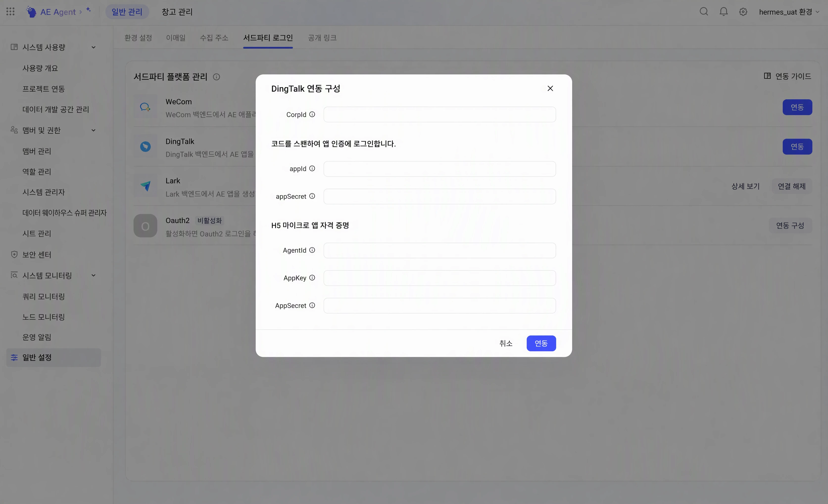Click 연동 for the WeCom row
Image resolution: width=828 pixels, height=504 pixels.
click(797, 107)
